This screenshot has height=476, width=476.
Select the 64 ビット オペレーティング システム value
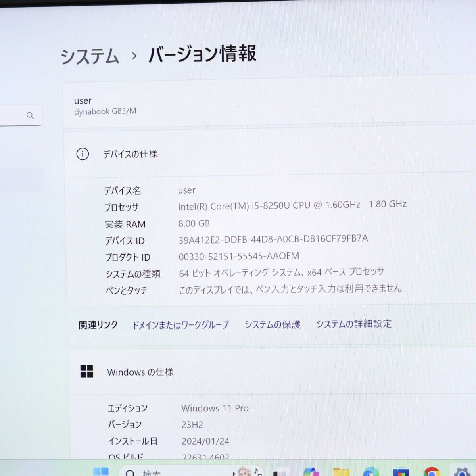click(282, 273)
